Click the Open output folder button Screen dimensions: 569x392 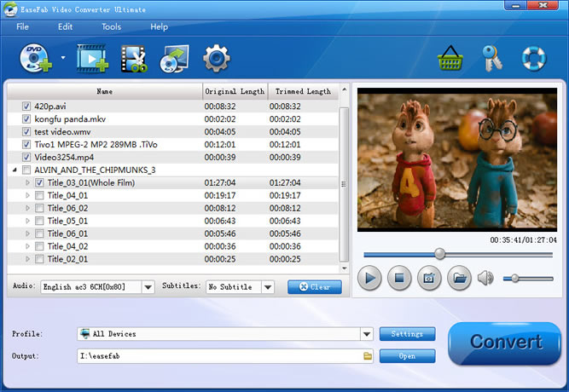407,356
